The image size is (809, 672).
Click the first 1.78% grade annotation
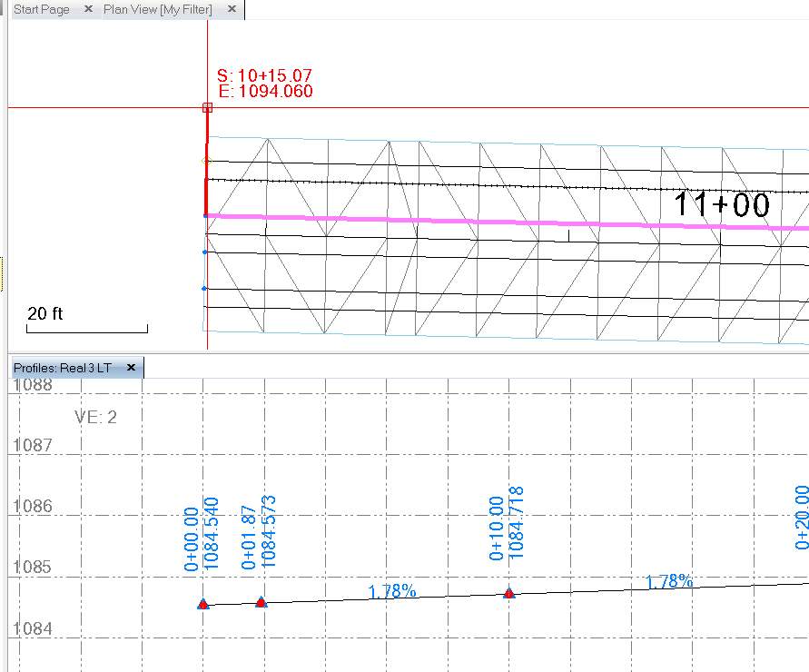393,591
